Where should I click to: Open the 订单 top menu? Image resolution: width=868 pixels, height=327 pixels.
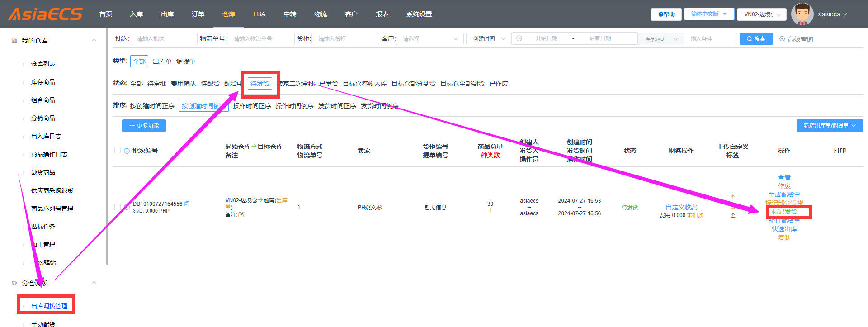198,14
